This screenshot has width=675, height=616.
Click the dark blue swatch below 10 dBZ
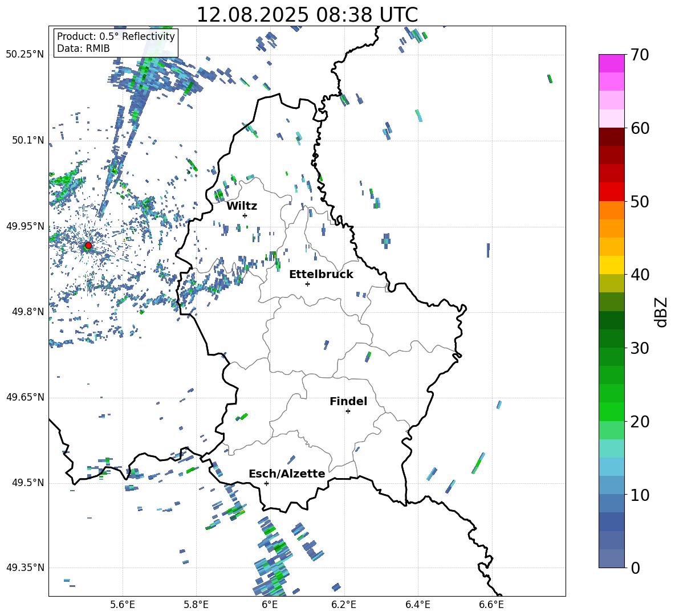[x=611, y=521]
